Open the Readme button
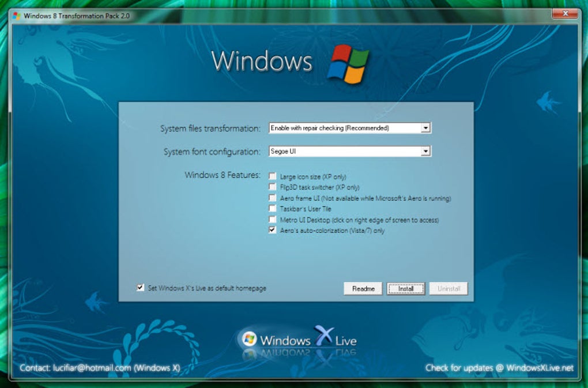Viewport: 588px width, 388px height. click(x=363, y=289)
